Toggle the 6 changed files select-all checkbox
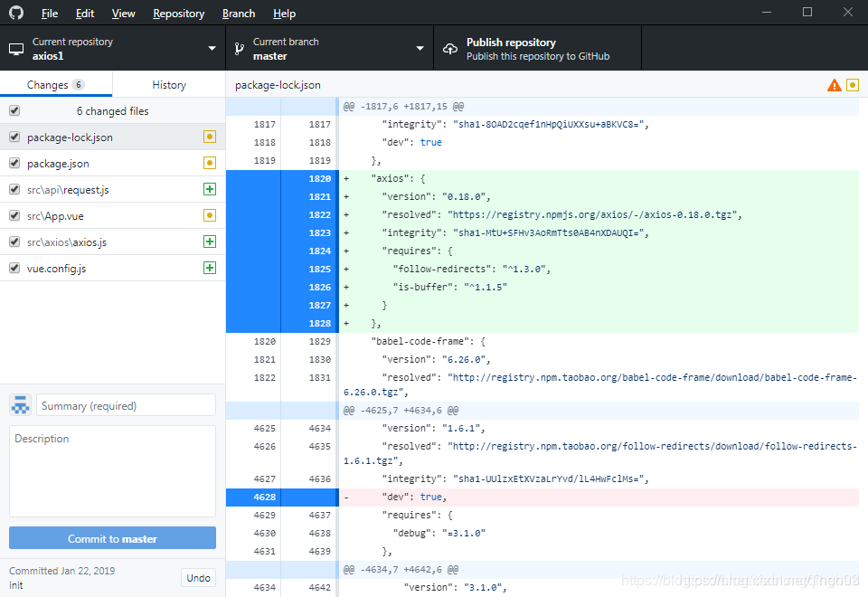 14,110
